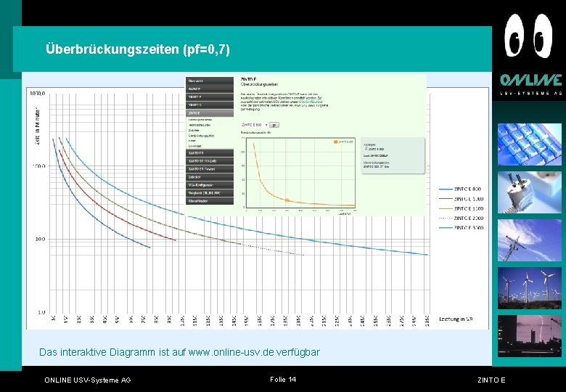This screenshot has width=566, height=392.
Task: Click the Anzeigen info panel box
Action: click(393, 155)
